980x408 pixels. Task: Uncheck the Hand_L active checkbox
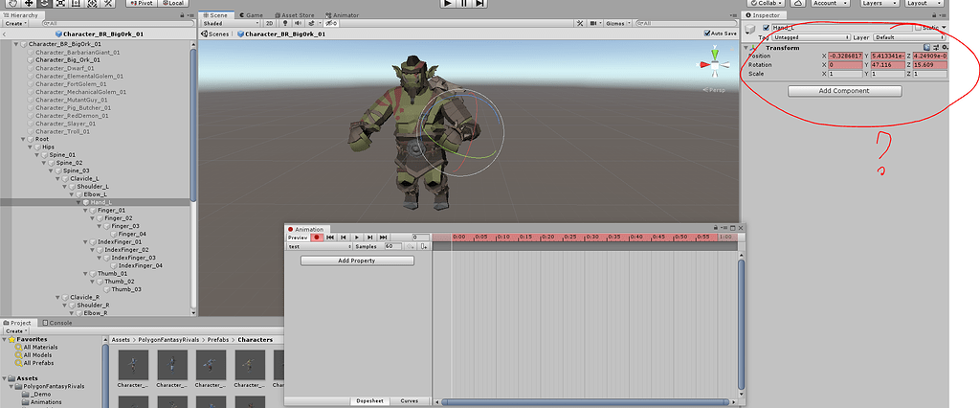click(765, 28)
